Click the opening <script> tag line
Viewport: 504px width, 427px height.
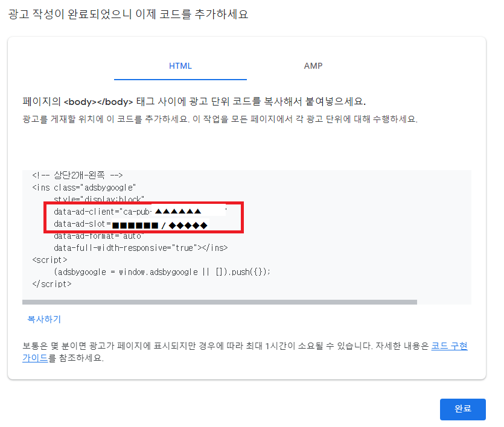[50, 260]
